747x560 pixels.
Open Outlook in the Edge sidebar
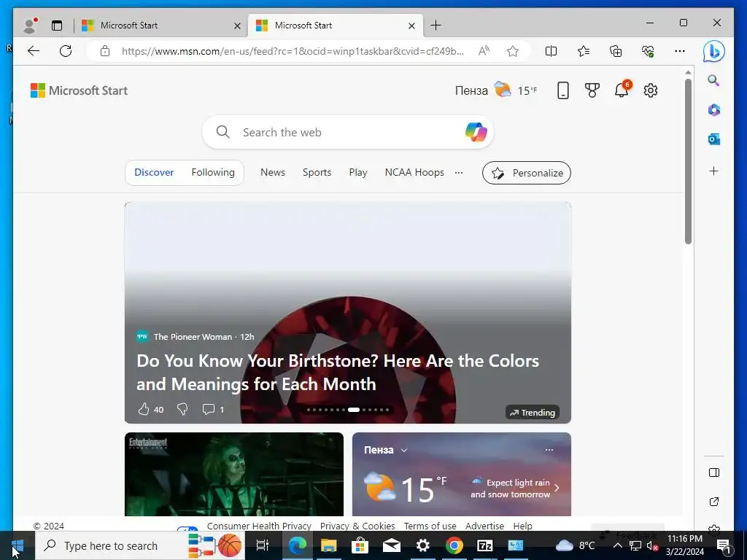(x=713, y=139)
